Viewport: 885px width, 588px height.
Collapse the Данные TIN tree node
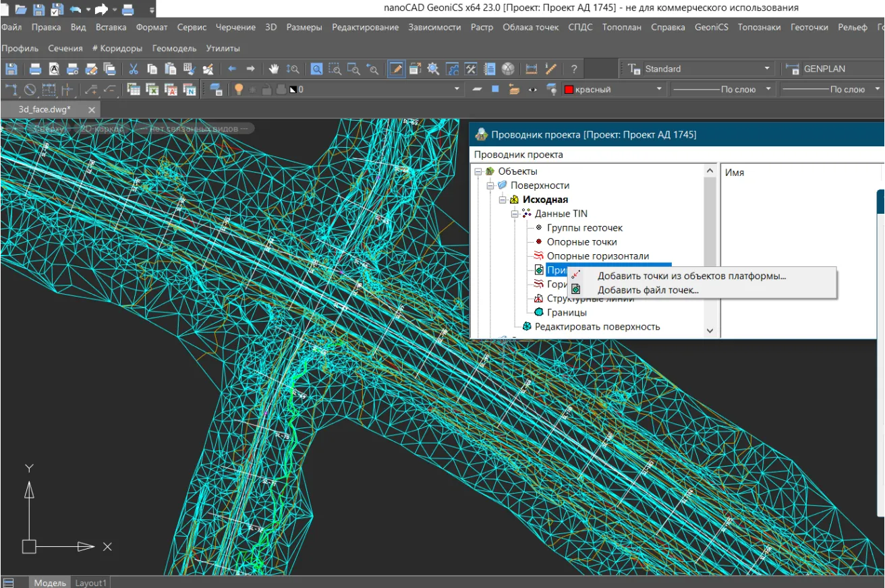tap(514, 214)
